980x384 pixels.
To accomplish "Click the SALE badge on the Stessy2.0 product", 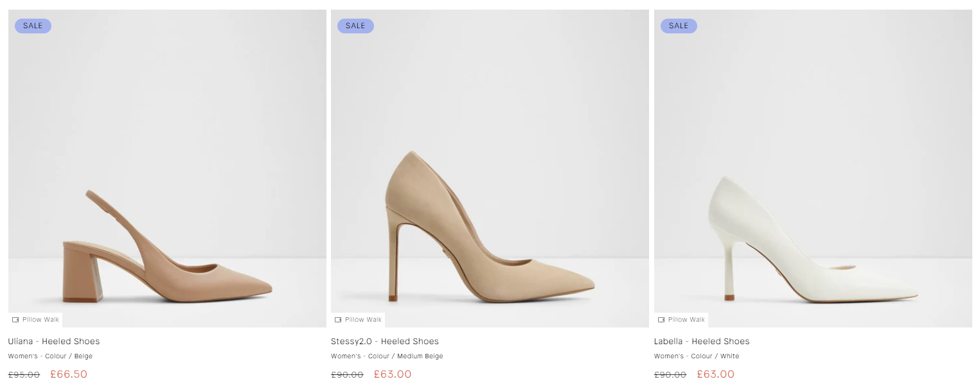I will pos(355,26).
